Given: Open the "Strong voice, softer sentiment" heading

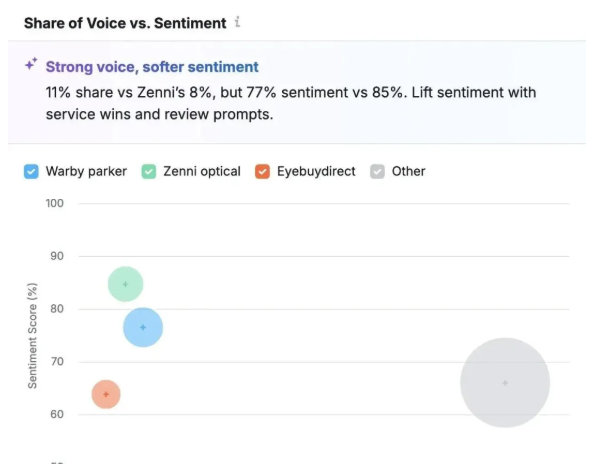Looking at the screenshot, I should click(152, 67).
